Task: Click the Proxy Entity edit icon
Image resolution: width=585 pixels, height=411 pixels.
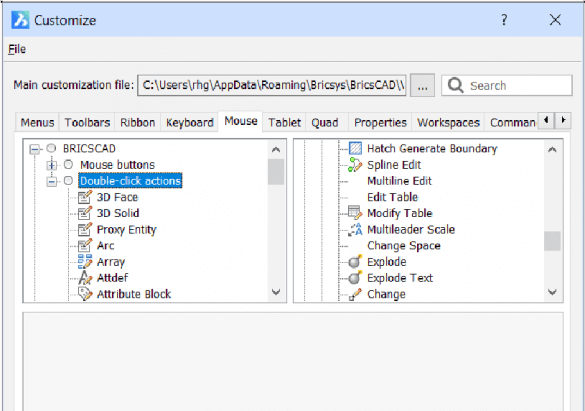Action: pos(85,229)
